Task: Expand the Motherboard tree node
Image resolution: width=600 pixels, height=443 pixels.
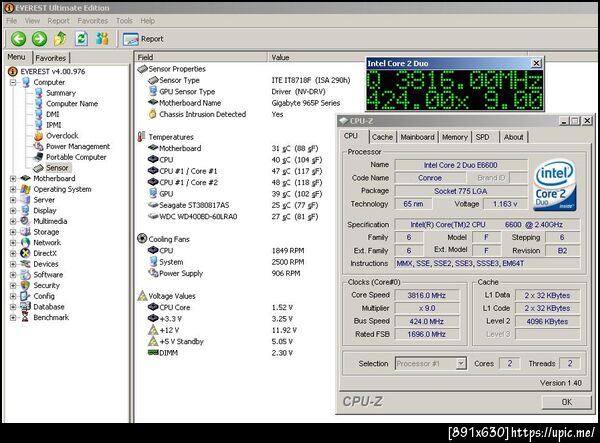Action: (x=12, y=178)
